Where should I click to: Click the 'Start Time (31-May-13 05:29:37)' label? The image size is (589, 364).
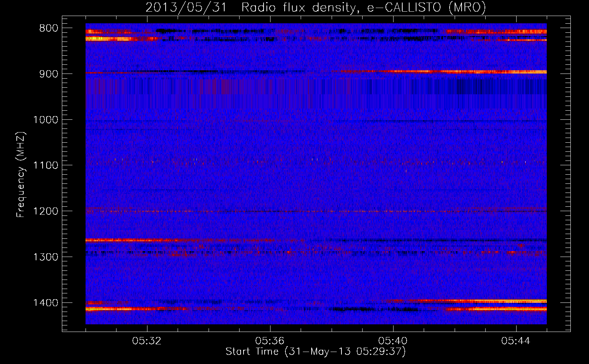tap(316, 352)
